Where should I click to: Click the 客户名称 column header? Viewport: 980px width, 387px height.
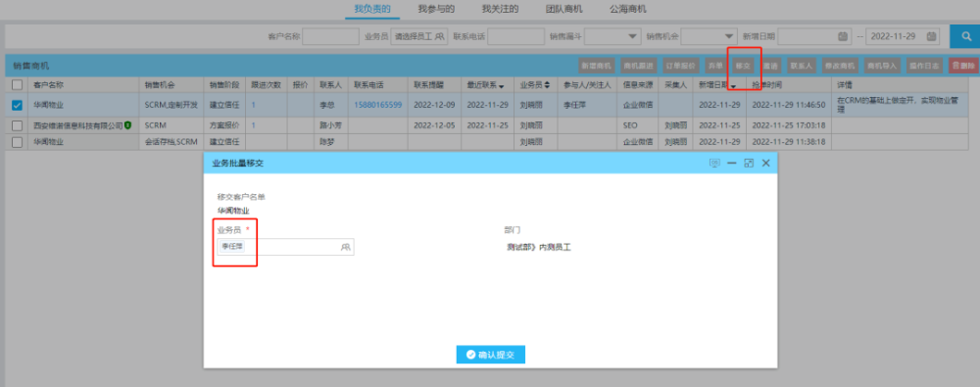pos(83,85)
